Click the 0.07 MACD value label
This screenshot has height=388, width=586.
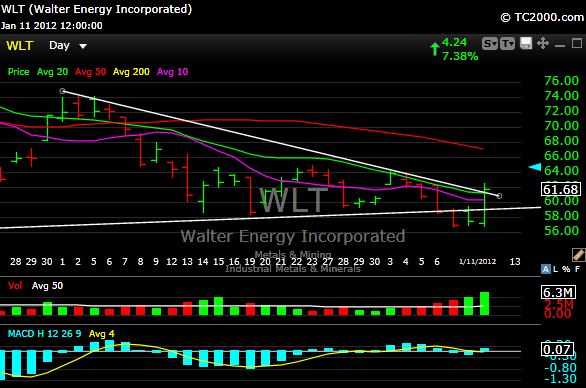tap(557, 349)
